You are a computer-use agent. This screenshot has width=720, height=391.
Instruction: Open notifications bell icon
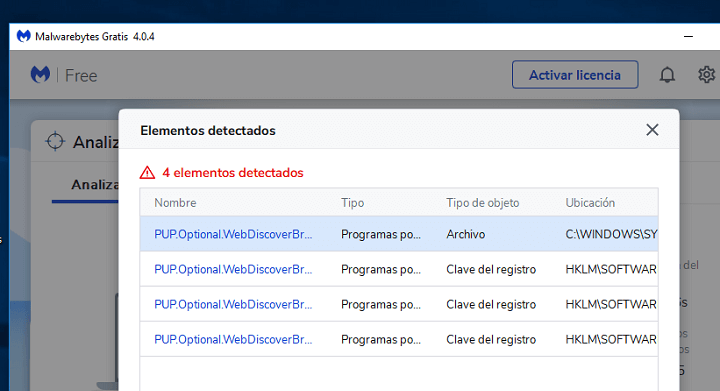[667, 75]
